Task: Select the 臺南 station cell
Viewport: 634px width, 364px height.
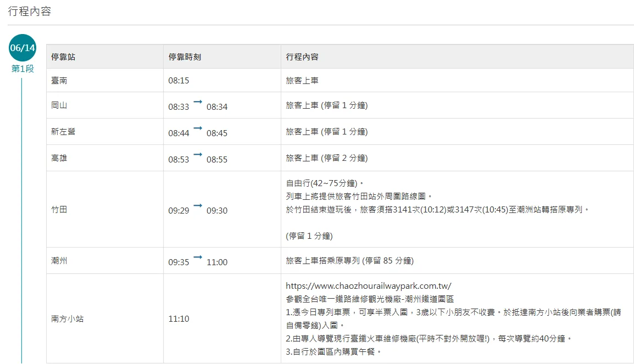Action: (x=59, y=81)
